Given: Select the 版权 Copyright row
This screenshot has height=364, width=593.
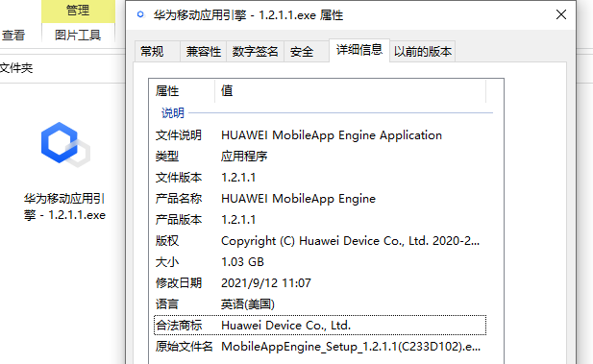Looking at the screenshot, I should tap(320, 241).
